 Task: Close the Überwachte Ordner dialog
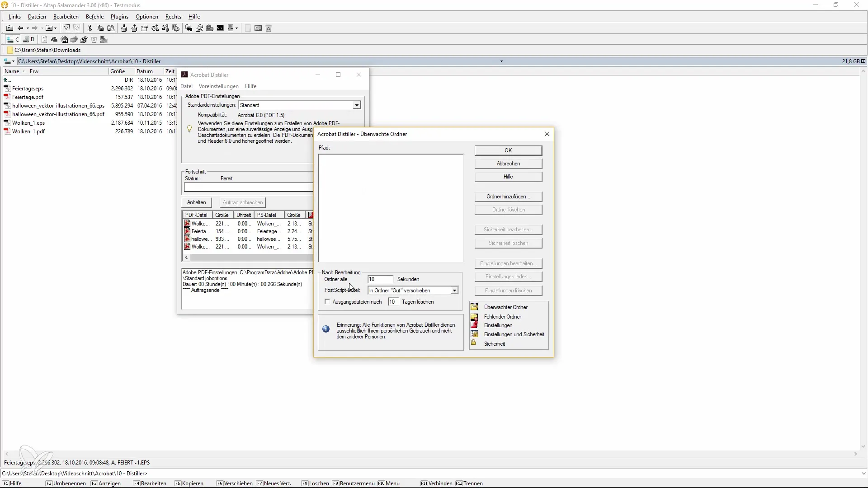(547, 134)
